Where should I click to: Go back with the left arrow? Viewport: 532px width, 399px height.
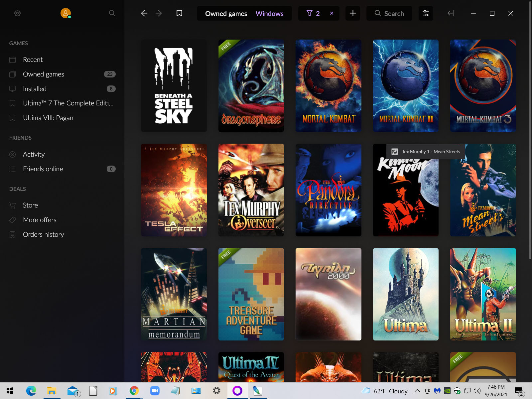pyautogui.click(x=144, y=13)
